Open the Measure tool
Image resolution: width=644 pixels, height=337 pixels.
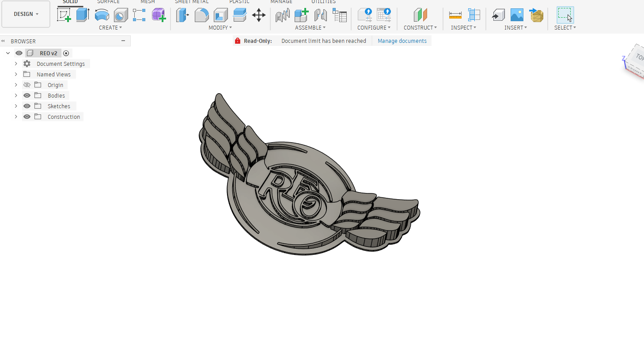455,15
